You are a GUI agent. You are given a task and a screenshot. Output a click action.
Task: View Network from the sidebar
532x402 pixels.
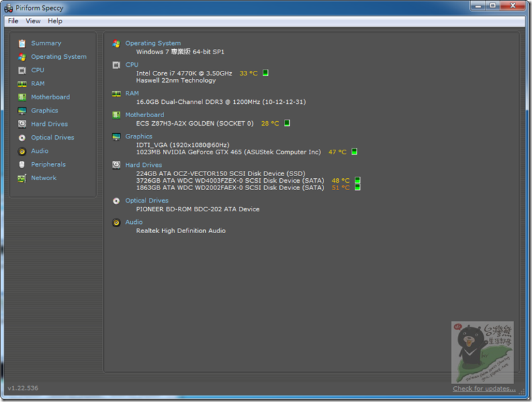44,178
